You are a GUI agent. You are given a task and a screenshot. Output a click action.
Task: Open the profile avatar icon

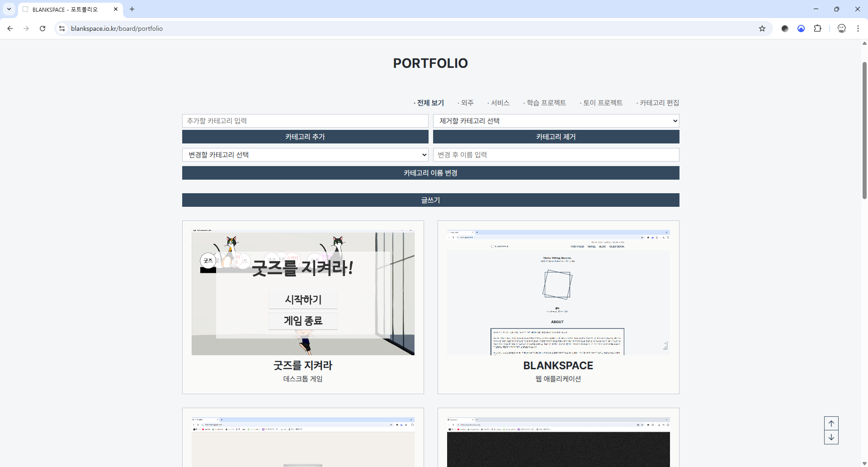pos(841,29)
